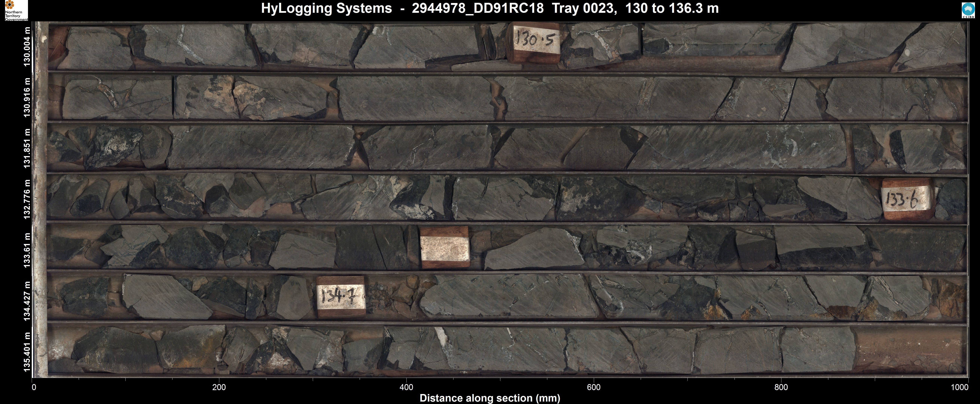Click the 200 mark on distance axis
The image size is (980, 404).
pos(219,388)
